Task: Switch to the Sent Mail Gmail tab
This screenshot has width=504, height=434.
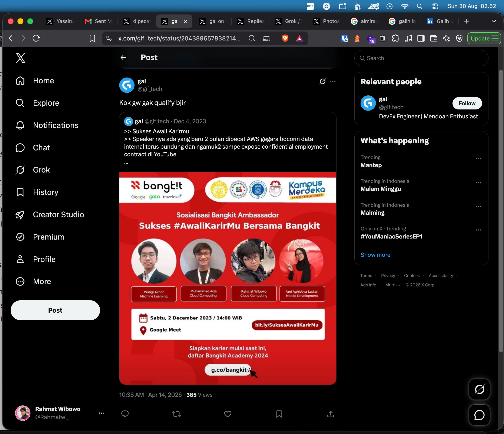Action: (99, 22)
